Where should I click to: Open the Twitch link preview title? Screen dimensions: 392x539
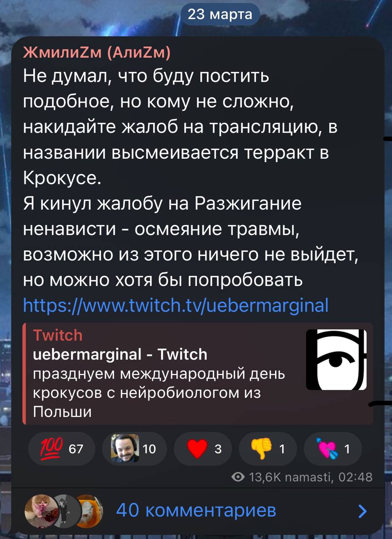click(120, 355)
